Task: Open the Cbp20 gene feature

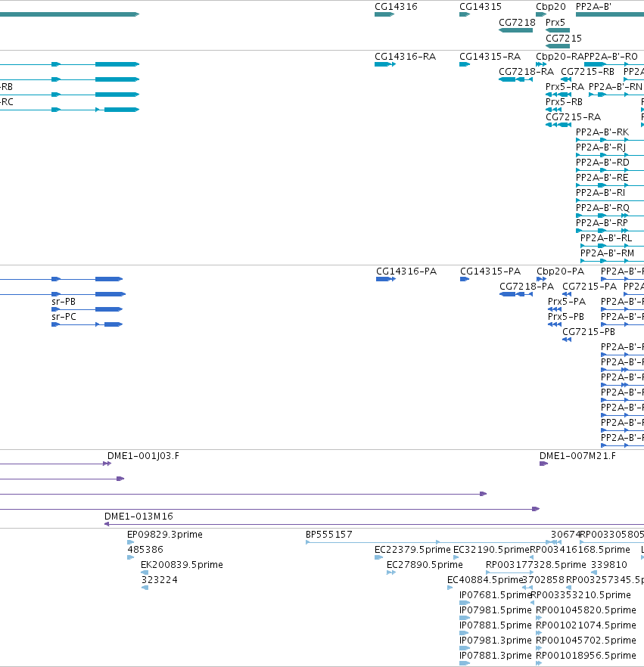Action: click(x=541, y=14)
